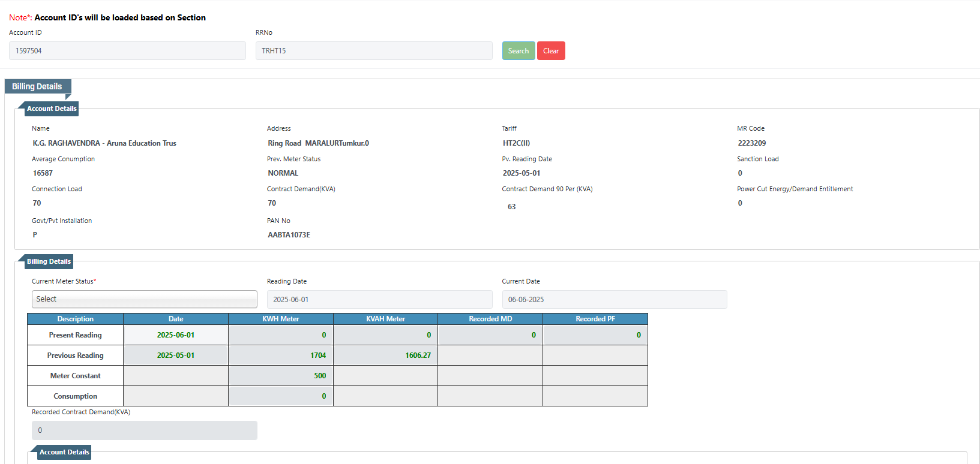Click Present Reading KWH Meter cell
980x464 pixels.
tap(281, 335)
